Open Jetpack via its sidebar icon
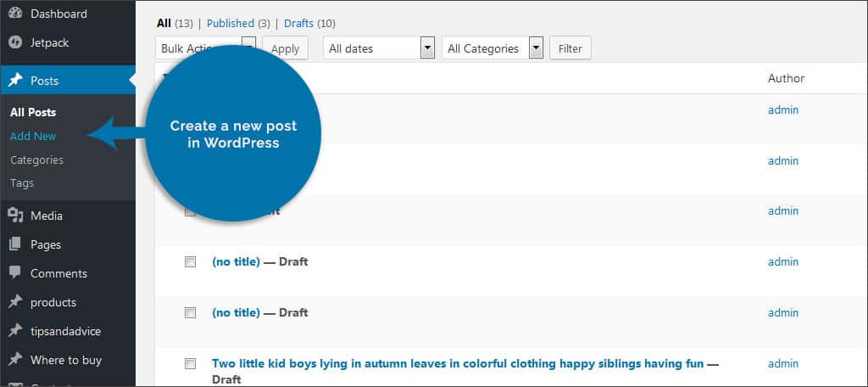 pyautogui.click(x=15, y=42)
